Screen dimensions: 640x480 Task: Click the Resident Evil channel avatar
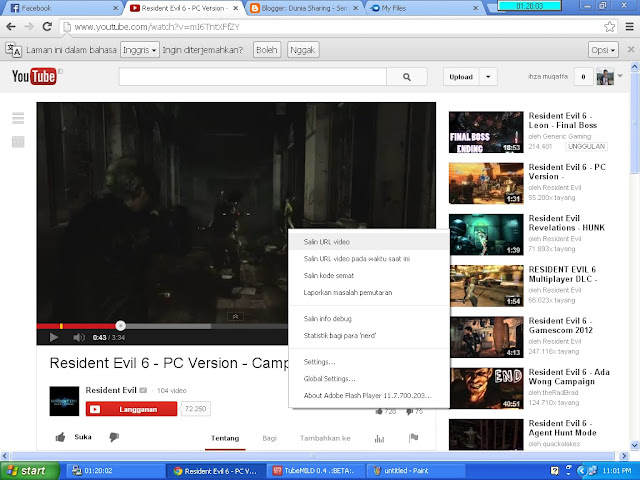click(x=64, y=401)
